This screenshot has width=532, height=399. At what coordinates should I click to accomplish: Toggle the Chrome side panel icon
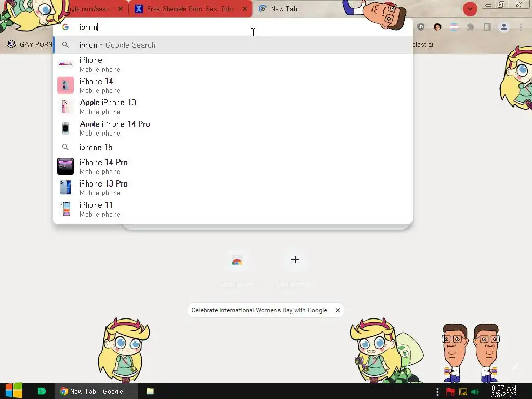tap(487, 27)
